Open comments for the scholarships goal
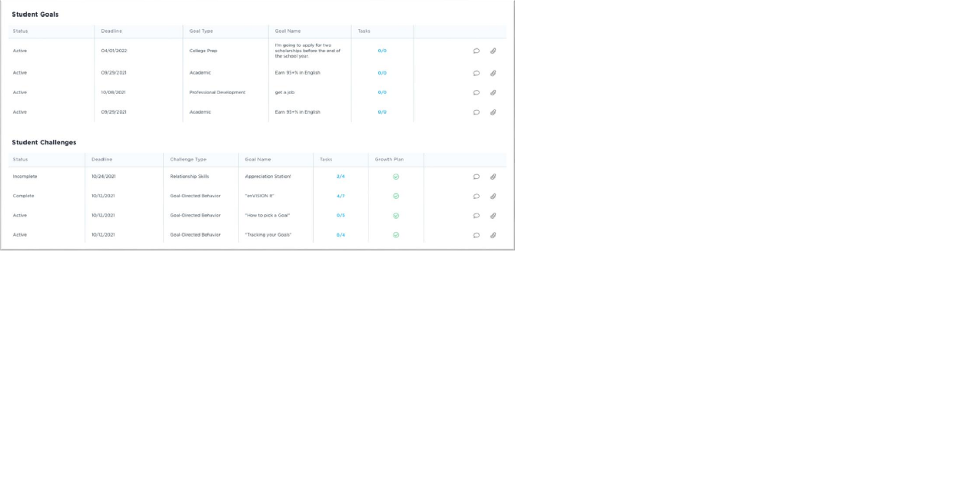 (476, 51)
